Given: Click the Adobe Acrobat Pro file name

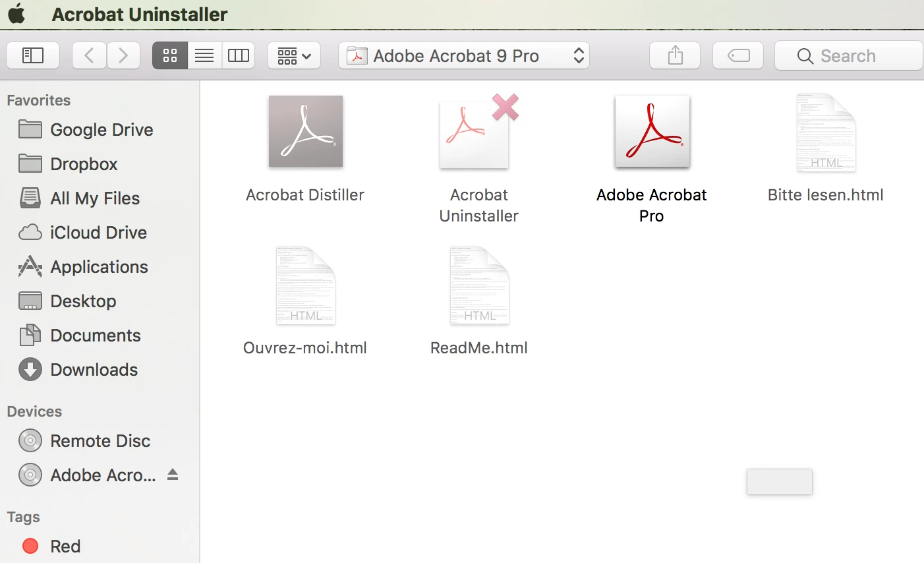Looking at the screenshot, I should click(x=652, y=205).
